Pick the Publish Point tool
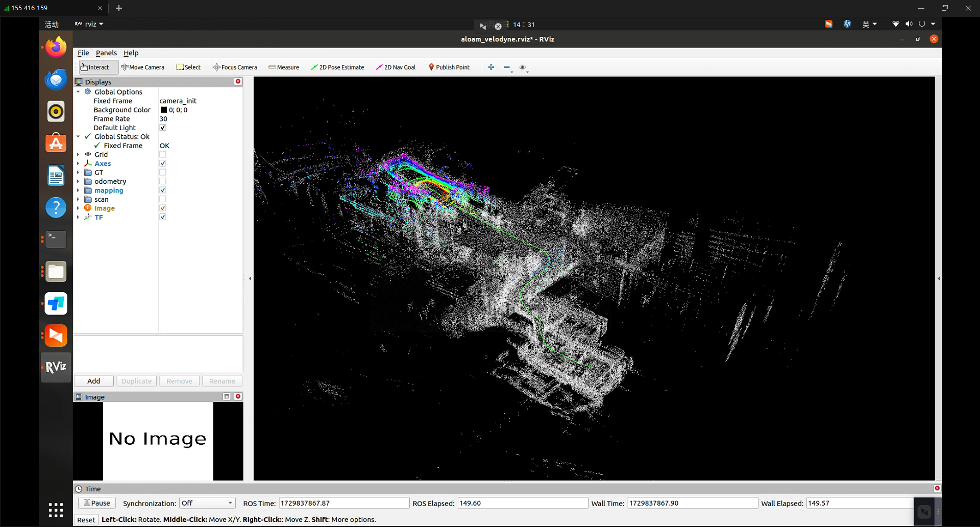This screenshot has width=980, height=527. (449, 67)
